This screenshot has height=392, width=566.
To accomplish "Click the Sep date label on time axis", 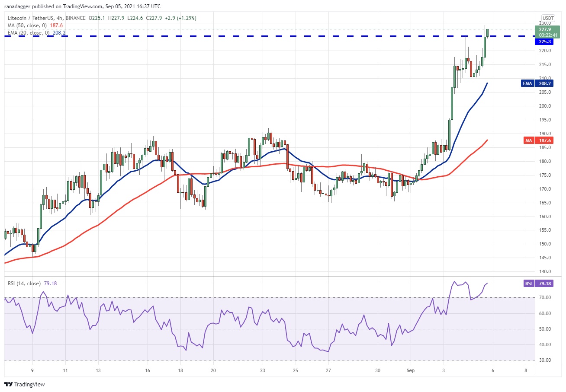I will point(411,370).
